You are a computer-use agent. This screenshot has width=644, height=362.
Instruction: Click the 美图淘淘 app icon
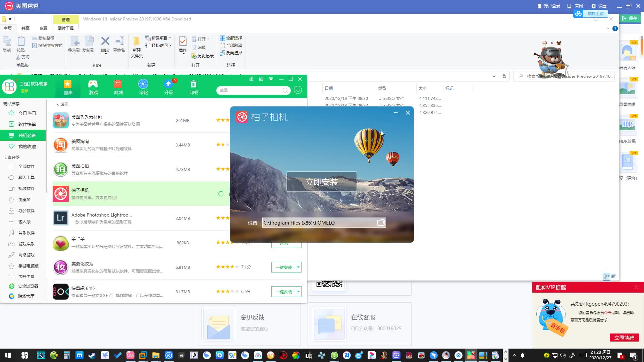(x=61, y=145)
